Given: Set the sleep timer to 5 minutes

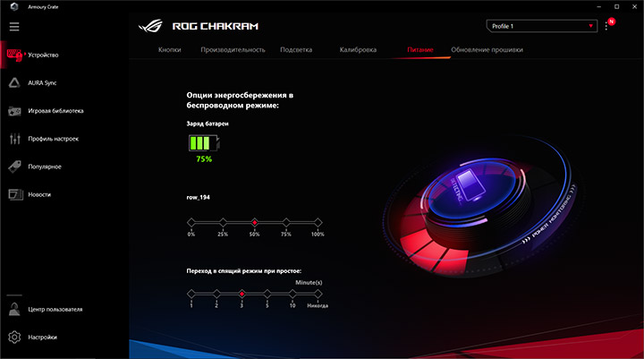Looking at the screenshot, I should click(x=267, y=294).
